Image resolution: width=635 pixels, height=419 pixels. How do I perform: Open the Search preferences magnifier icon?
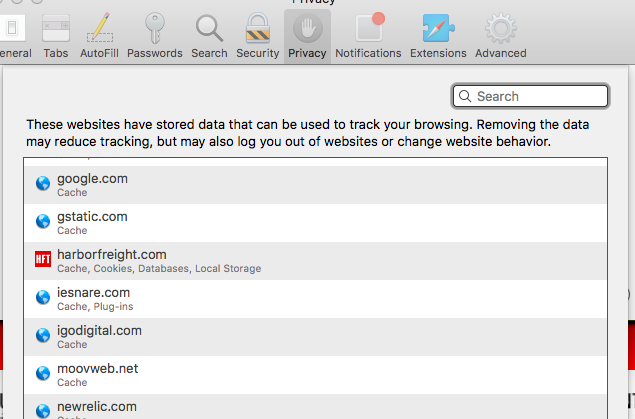pos(209,35)
